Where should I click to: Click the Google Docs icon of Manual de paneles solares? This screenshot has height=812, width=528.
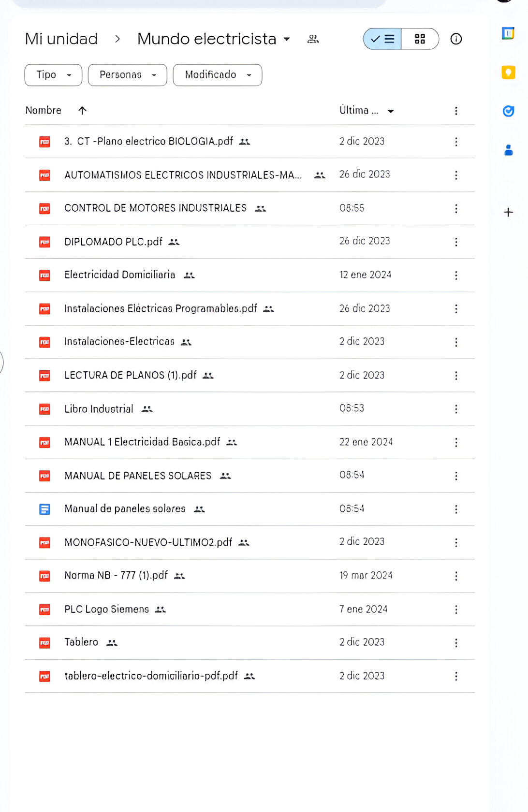point(44,509)
